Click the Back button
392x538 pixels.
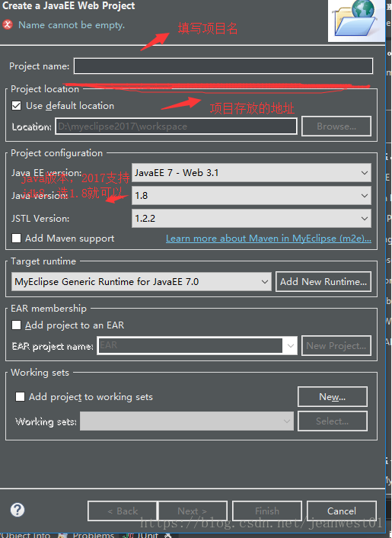pos(123,511)
